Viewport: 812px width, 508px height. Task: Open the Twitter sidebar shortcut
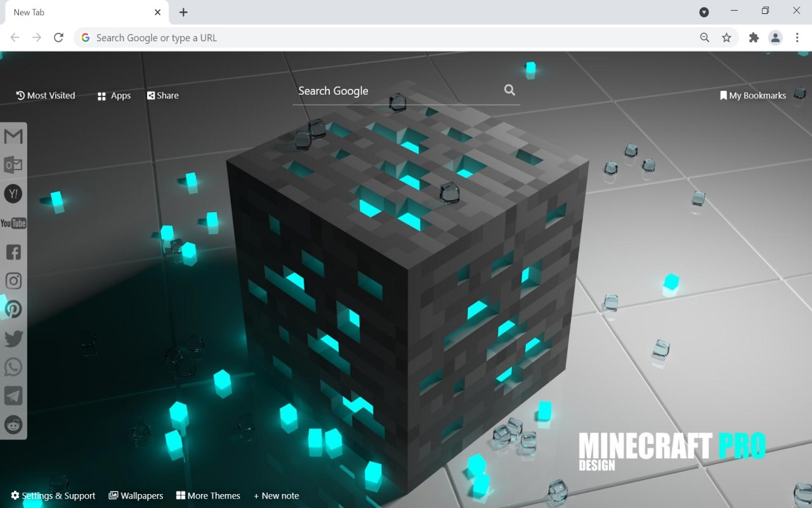(x=13, y=338)
